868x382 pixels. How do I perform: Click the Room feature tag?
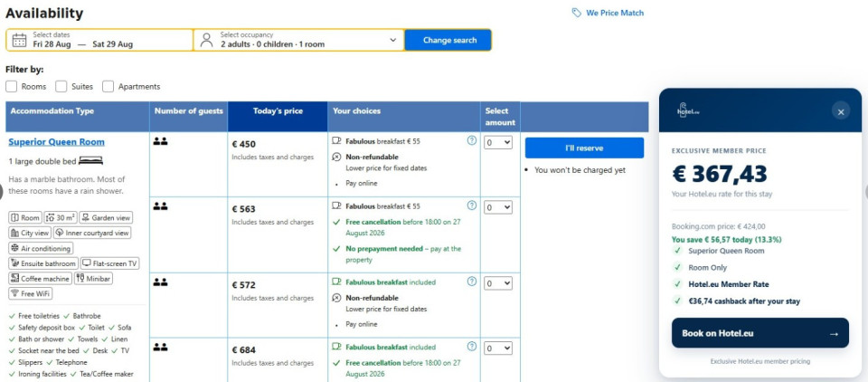point(25,218)
